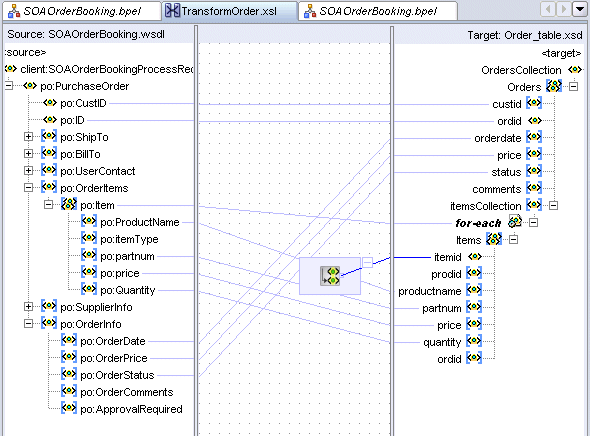Select the po:OrderComments tree item
The image size is (590, 436).
[x=127, y=392]
